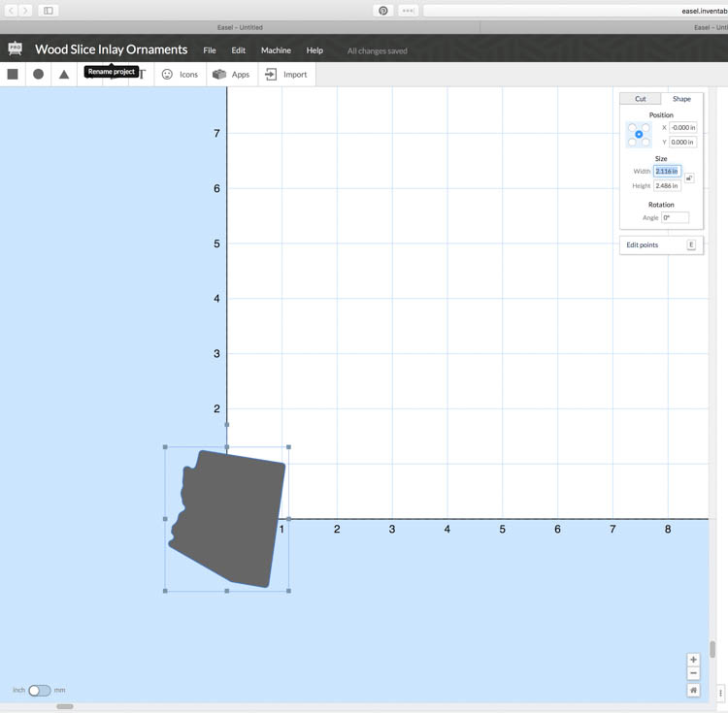Screen dimensions: 728x713
Task: Select the center anchor position radio
Action: click(x=639, y=135)
